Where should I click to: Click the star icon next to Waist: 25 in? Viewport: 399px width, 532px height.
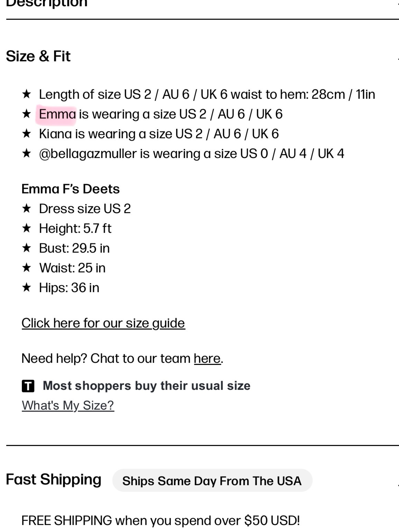[x=27, y=267]
